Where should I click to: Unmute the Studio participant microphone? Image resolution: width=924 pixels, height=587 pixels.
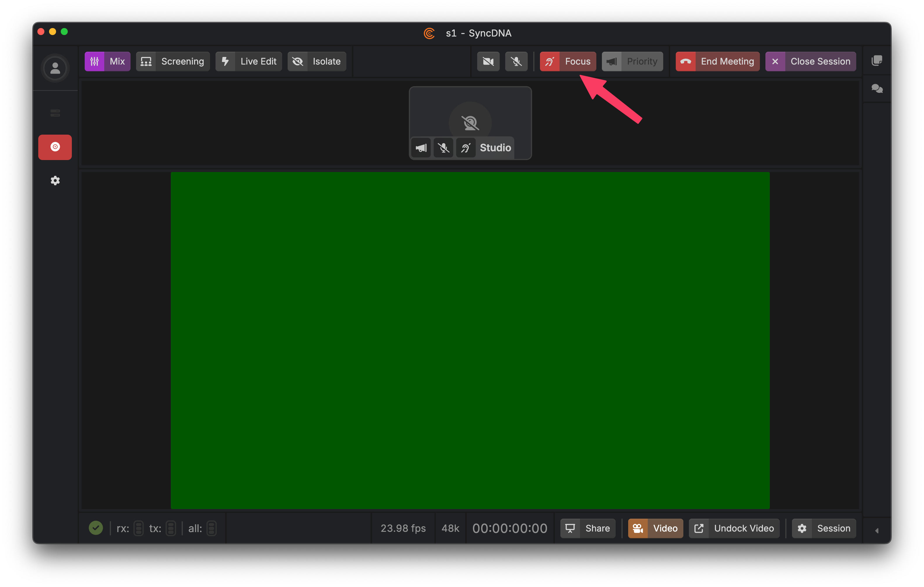pos(444,148)
